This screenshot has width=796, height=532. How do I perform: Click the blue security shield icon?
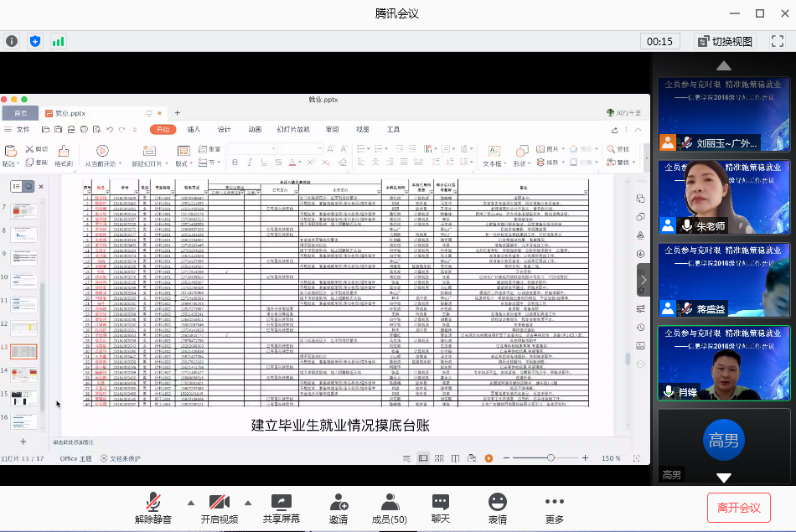pos(35,41)
